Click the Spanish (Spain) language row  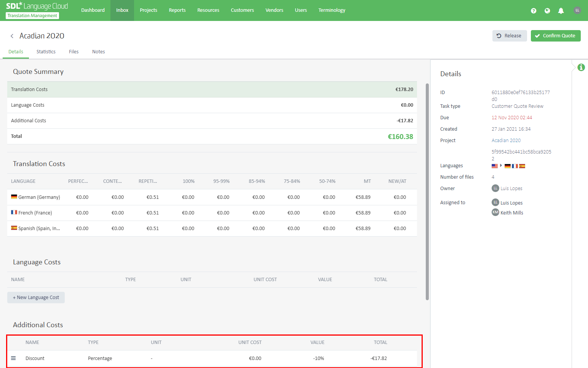[x=212, y=229]
